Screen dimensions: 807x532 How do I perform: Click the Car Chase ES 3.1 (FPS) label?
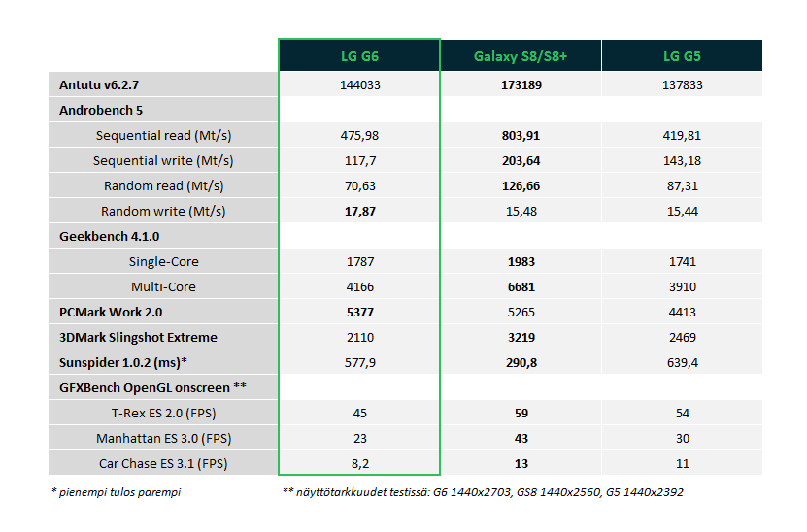[x=163, y=463]
